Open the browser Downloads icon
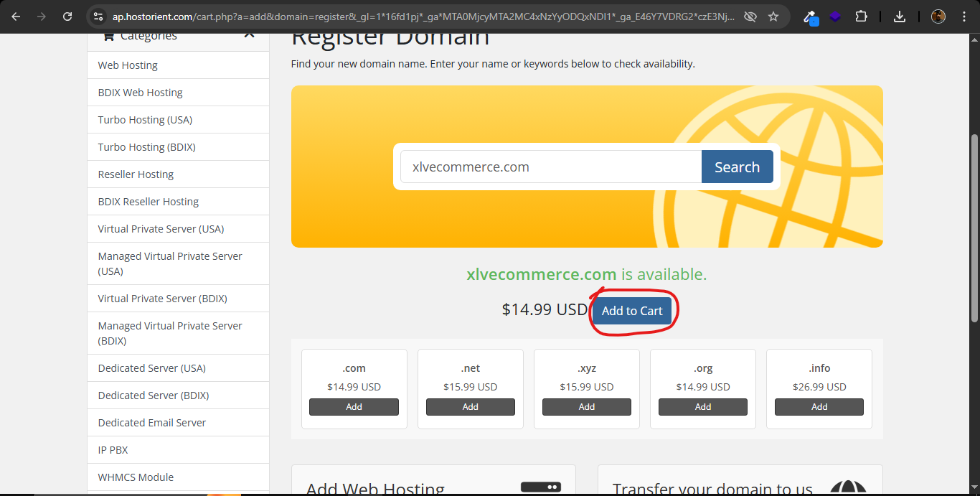980x496 pixels. pyautogui.click(x=900, y=17)
